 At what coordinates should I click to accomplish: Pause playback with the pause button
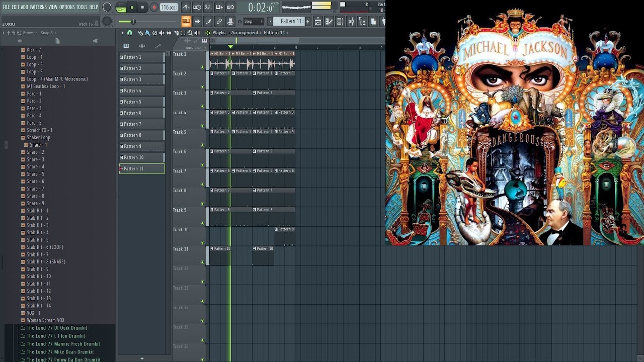(132, 7)
